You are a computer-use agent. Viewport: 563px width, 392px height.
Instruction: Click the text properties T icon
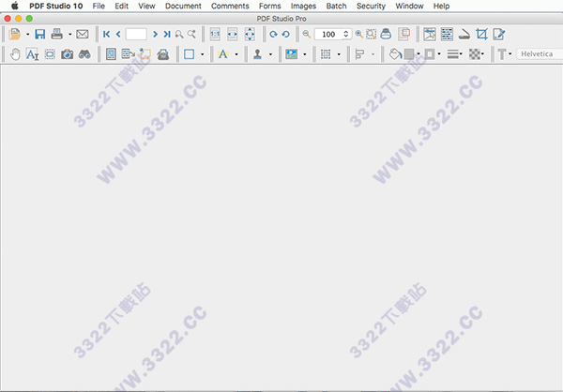pos(502,54)
